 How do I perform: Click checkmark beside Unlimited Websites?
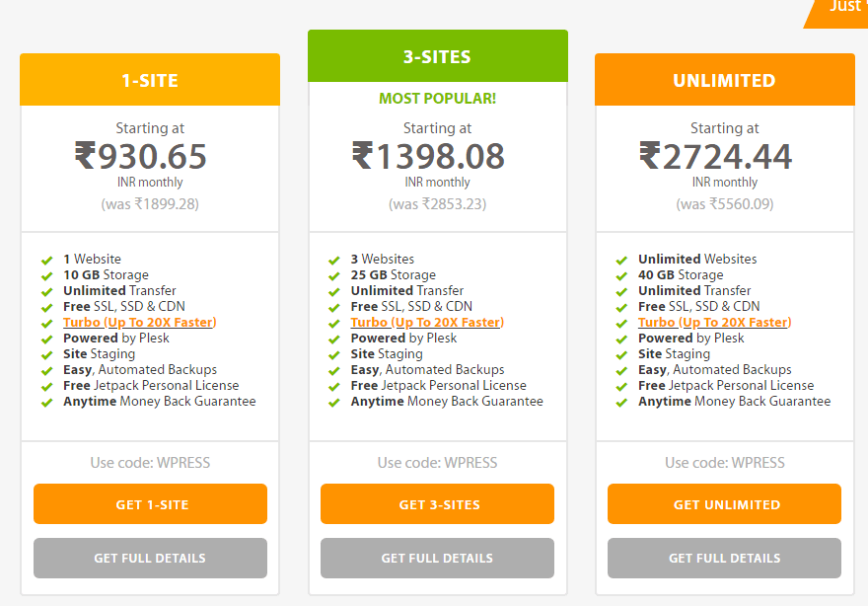[x=621, y=261]
